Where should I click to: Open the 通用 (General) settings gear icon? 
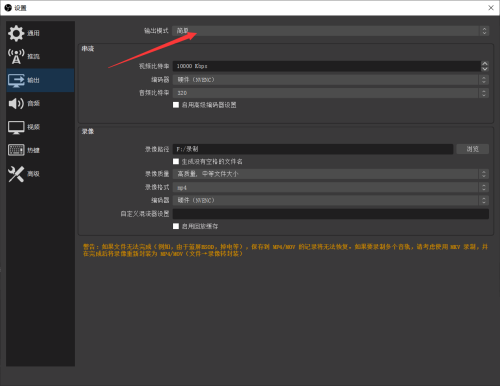point(16,33)
